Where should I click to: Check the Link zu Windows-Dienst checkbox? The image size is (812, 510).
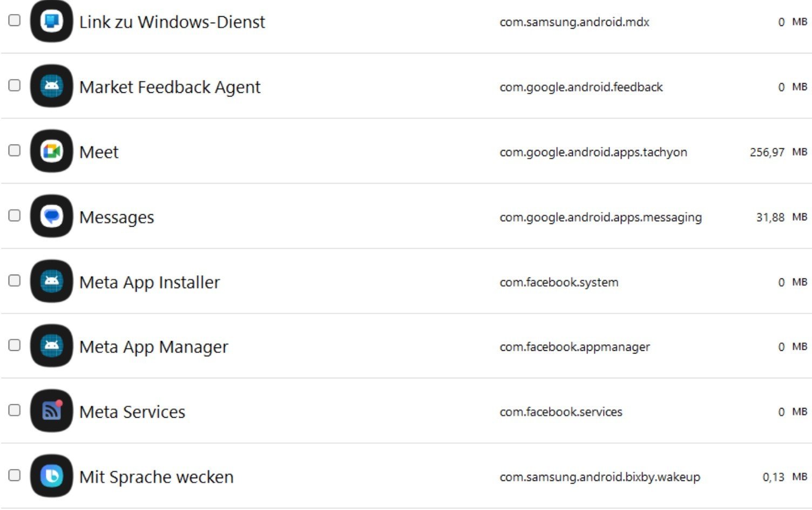(15, 21)
